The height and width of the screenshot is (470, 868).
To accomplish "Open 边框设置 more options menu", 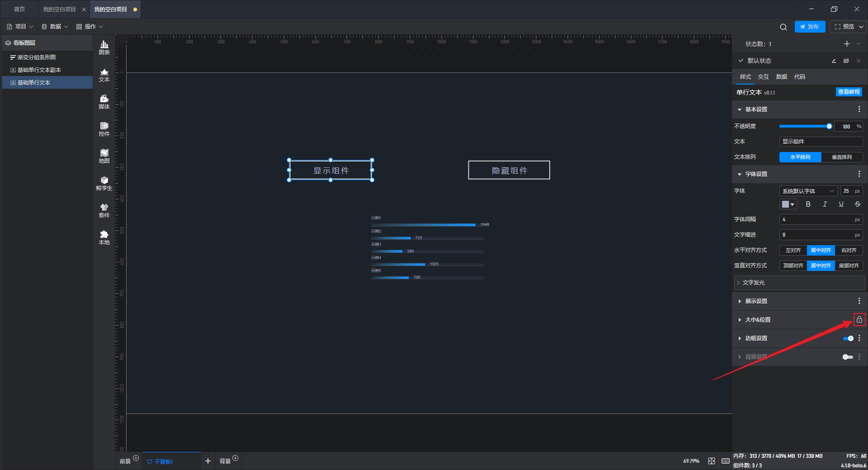I will 859,338.
